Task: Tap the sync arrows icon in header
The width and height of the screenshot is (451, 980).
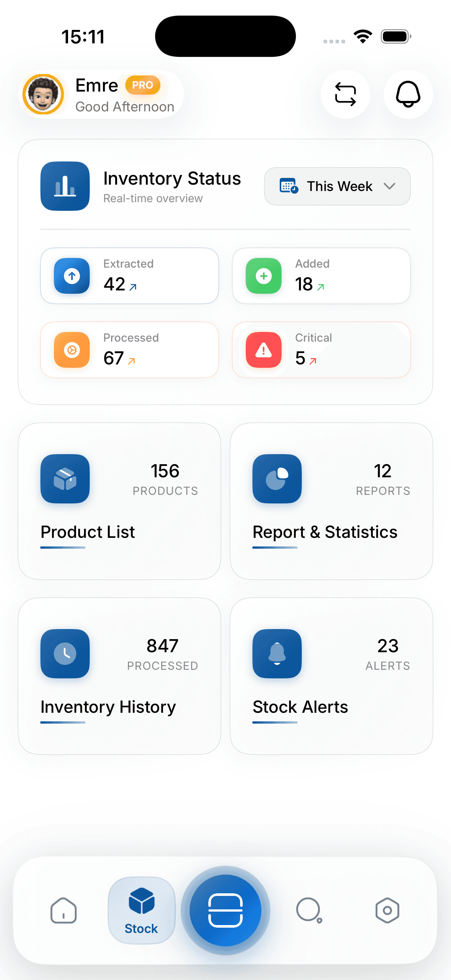Action: click(x=345, y=94)
